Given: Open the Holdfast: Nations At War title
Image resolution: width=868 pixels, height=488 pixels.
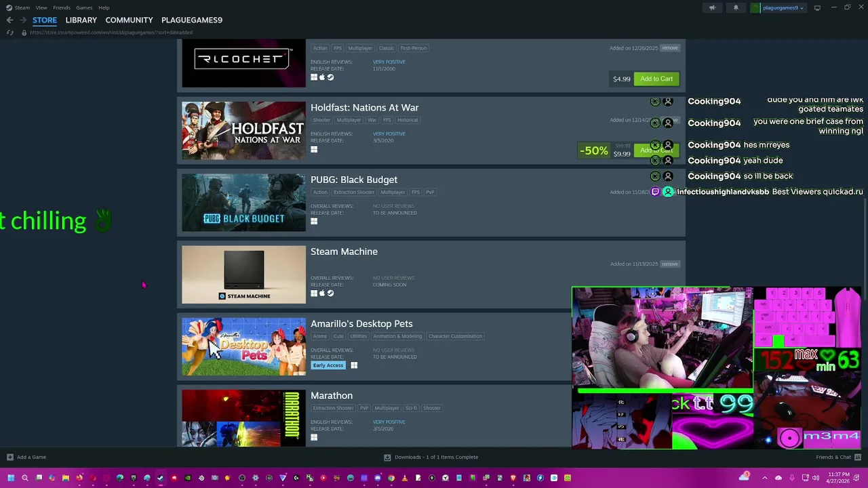Looking at the screenshot, I should 364,108.
